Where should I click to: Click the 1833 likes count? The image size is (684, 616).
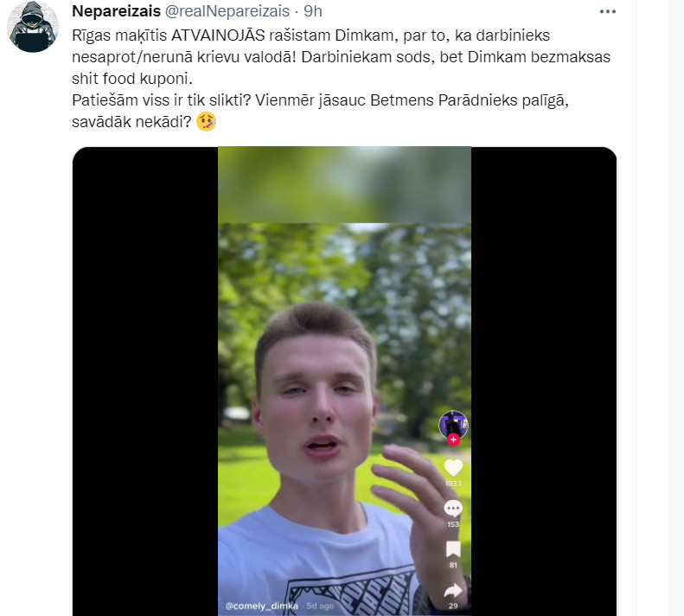tap(453, 484)
